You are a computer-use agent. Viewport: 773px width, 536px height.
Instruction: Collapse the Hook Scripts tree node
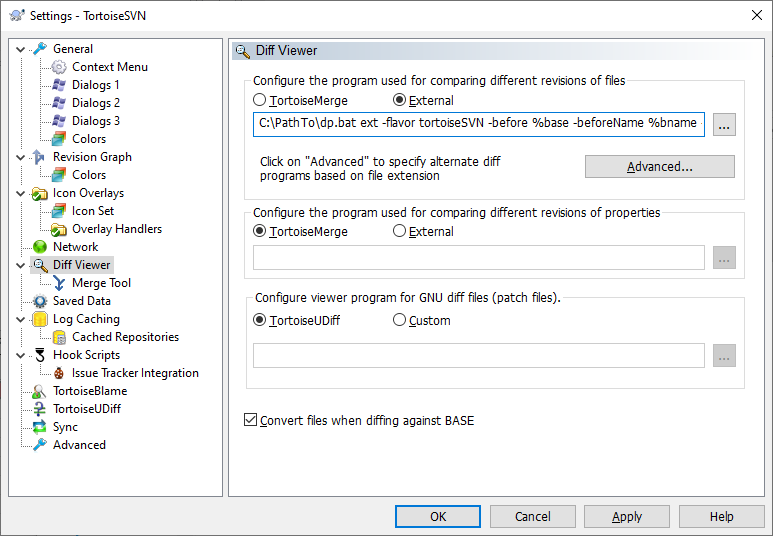[21, 355]
